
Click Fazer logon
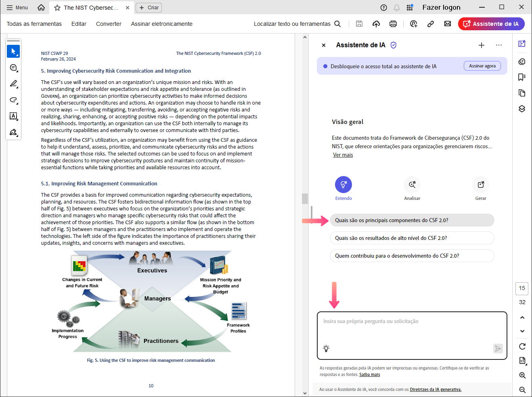(x=441, y=8)
